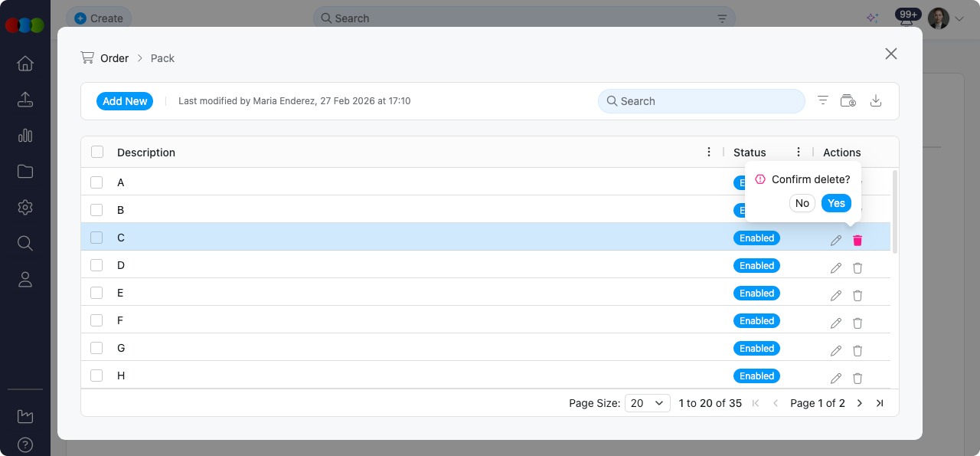Image resolution: width=980 pixels, height=456 pixels.
Task: Click the pink trash icon for row C
Action: [x=857, y=241]
